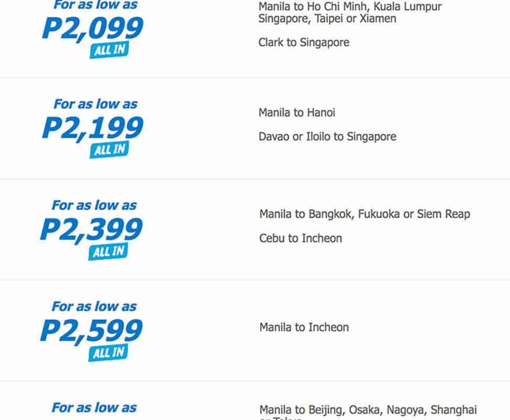Click the P2,099 fare price

coord(92,28)
